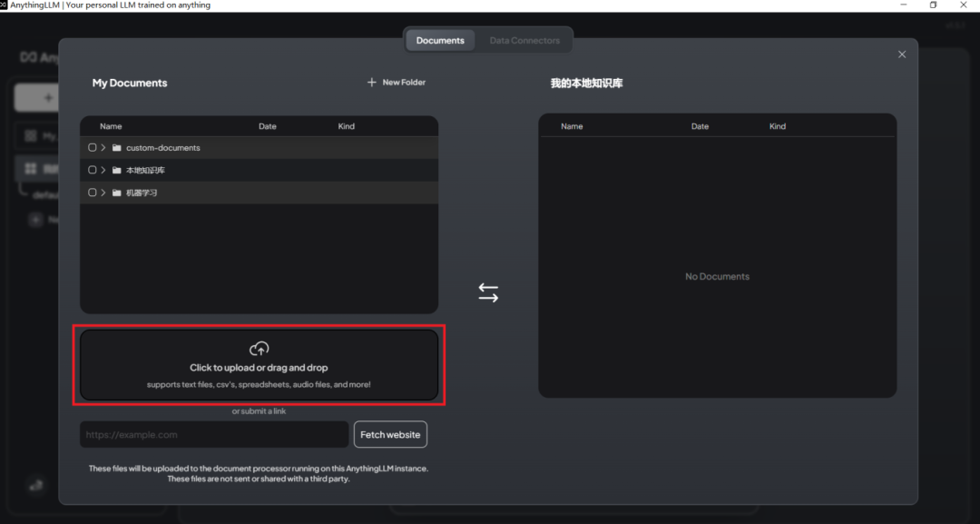Minimize the AnythingLLM window
Image resolution: width=980 pixels, height=524 pixels.
[x=904, y=5]
